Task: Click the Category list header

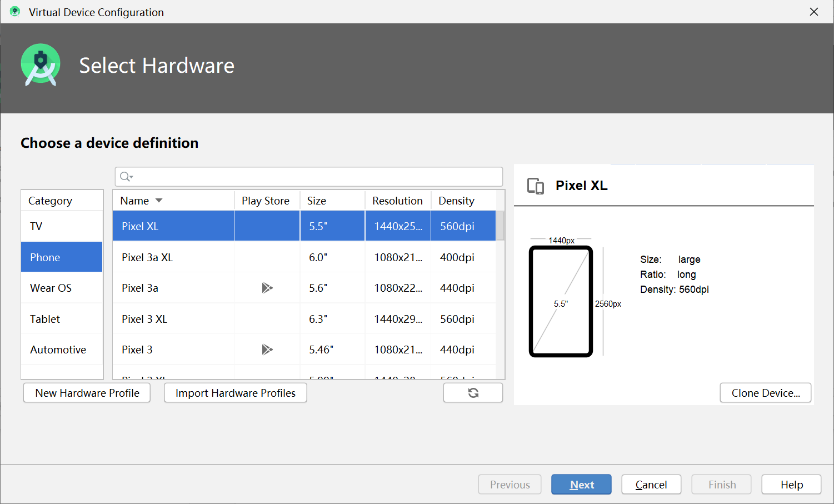Action: tap(62, 201)
